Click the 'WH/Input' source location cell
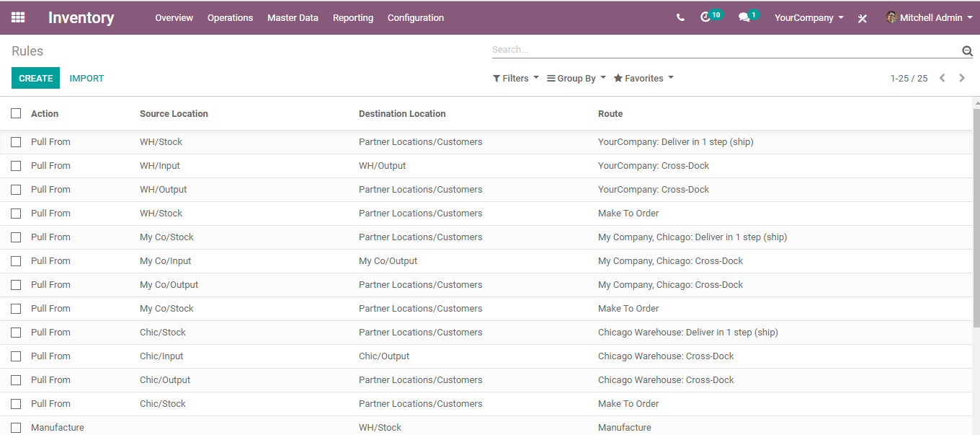The width and height of the screenshot is (980, 435). tap(160, 166)
